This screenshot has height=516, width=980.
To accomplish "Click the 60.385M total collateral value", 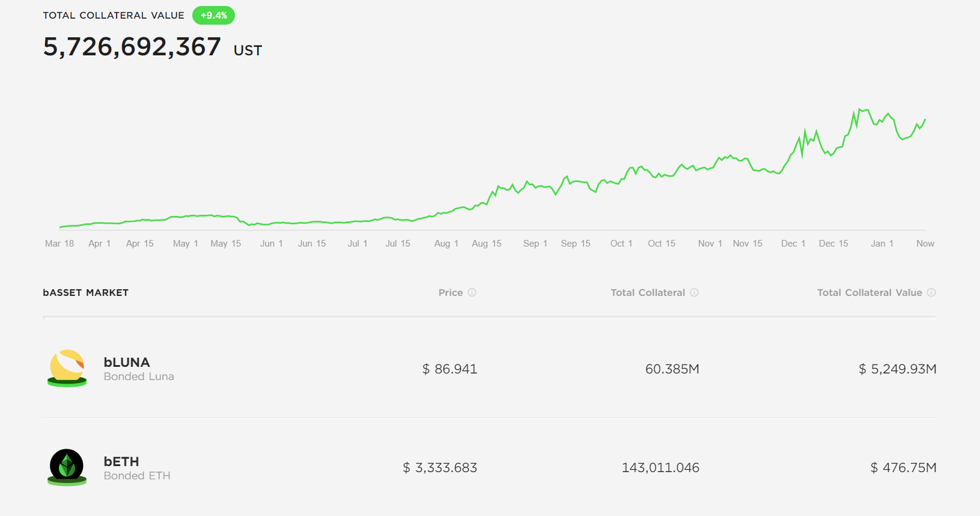I will 672,369.
